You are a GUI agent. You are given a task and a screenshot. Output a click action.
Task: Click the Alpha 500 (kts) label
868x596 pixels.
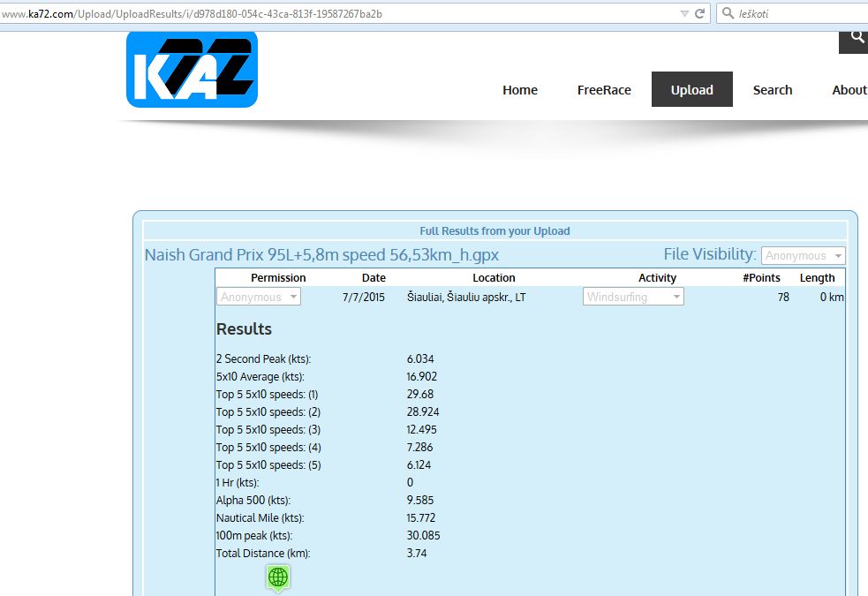253,501
